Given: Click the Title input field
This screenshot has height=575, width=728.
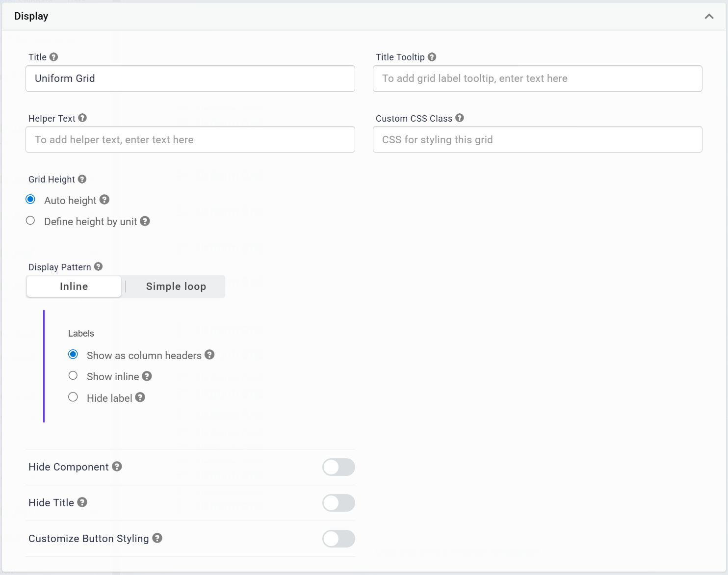Looking at the screenshot, I should coord(190,78).
